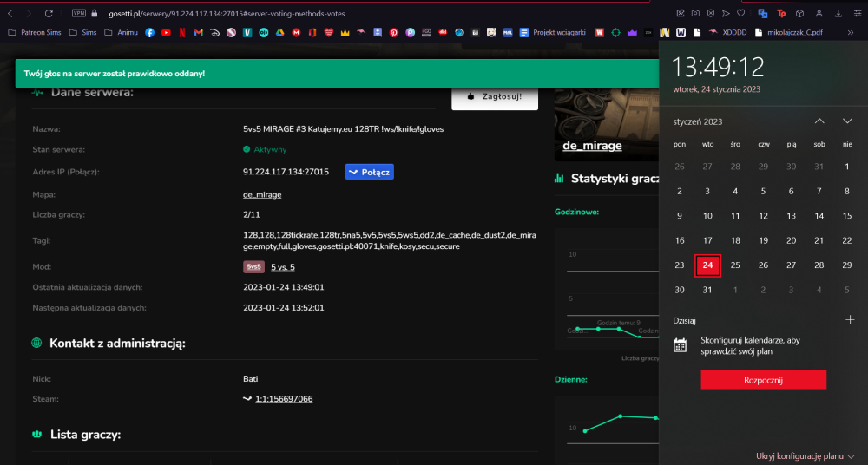
Task: Open the XDDDD bookmark
Action: (x=727, y=33)
